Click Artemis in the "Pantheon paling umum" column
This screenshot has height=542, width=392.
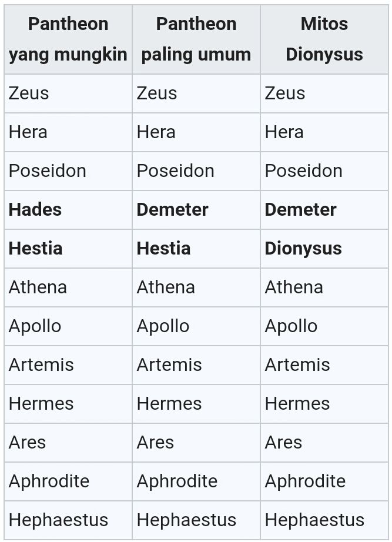click(169, 365)
